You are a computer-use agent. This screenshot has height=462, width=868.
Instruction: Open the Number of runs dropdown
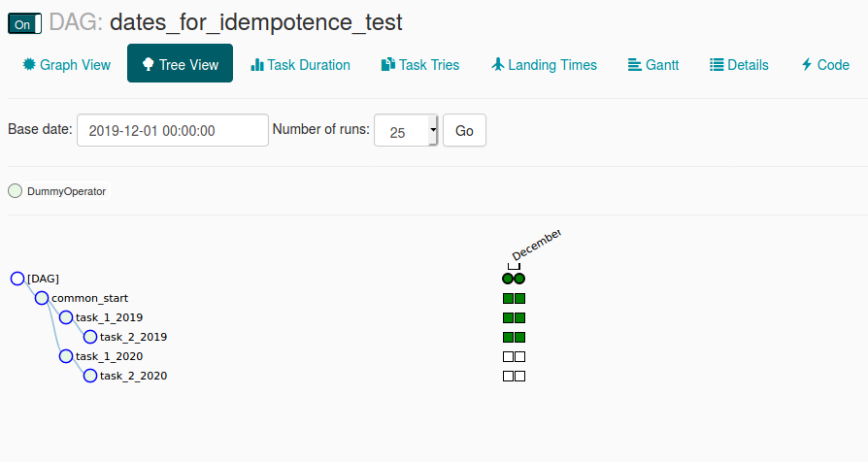[406, 130]
